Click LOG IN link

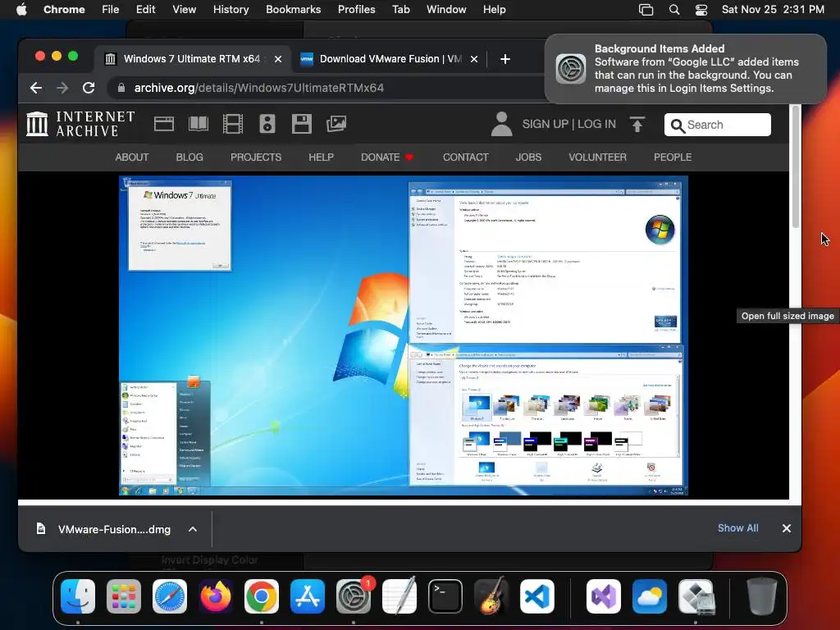click(x=597, y=124)
